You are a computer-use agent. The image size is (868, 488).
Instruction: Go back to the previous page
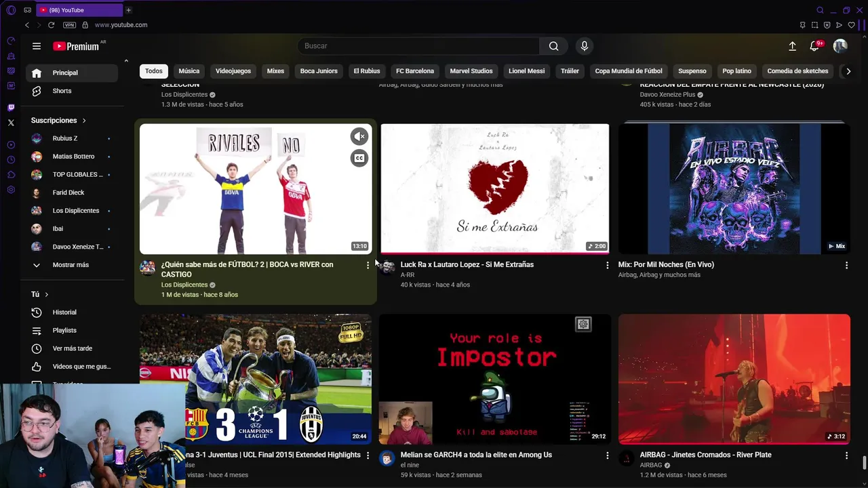27,25
